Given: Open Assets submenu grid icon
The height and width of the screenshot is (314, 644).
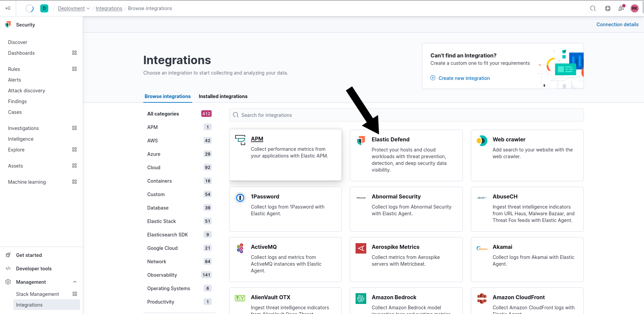Looking at the screenshot, I should tap(74, 166).
